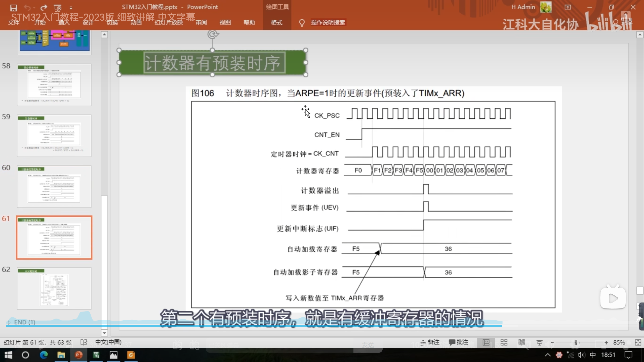Image resolution: width=644 pixels, height=362 pixels.
Task: Open the 审阅 ribbon tab
Action: 201,22
